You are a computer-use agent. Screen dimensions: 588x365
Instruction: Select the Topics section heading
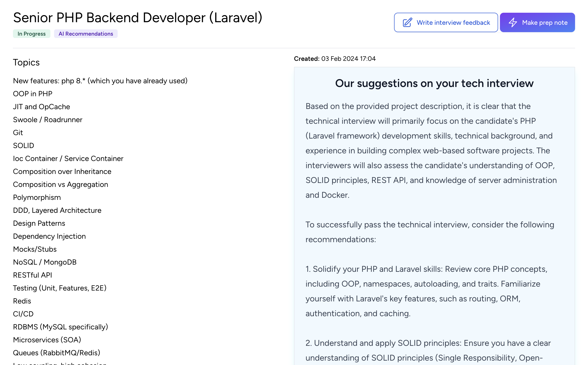(26, 62)
